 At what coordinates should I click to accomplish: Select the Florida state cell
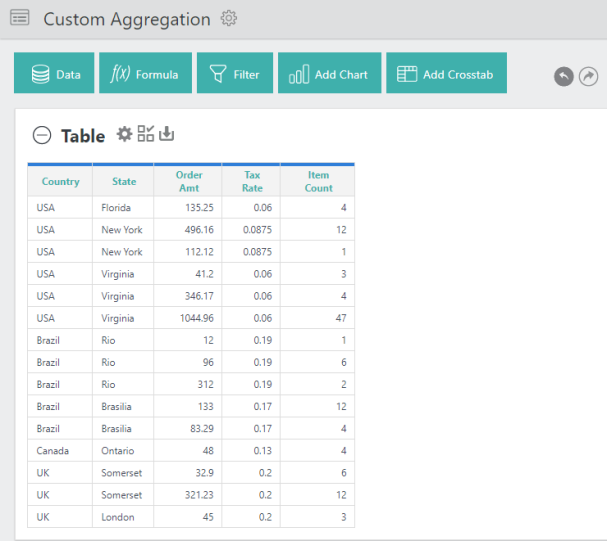coord(123,208)
